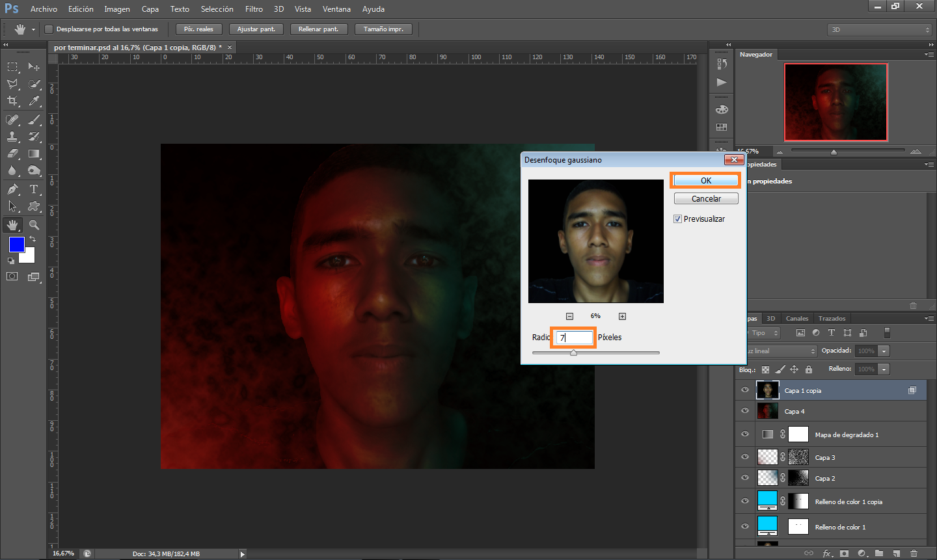This screenshot has width=937, height=560.
Task: Open the Navegador panel options menu
Action: pos(929,55)
